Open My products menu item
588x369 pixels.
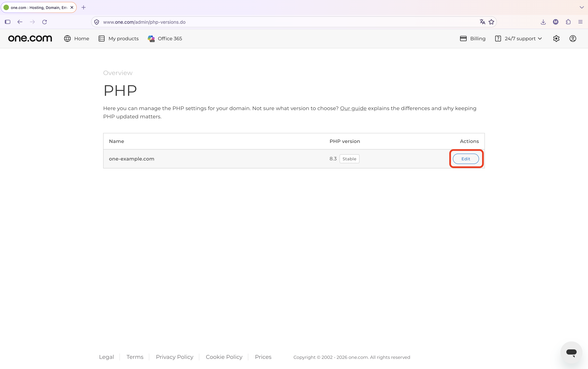(x=118, y=39)
